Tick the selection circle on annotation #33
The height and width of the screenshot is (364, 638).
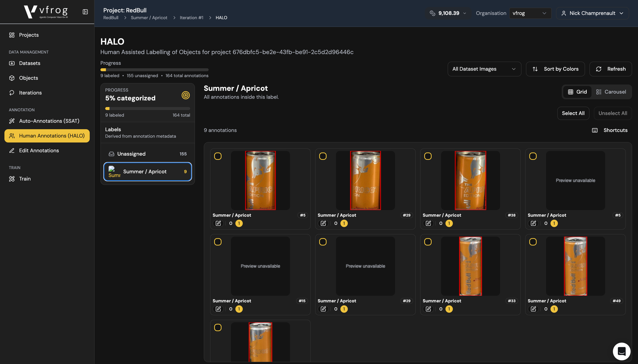[428, 242]
